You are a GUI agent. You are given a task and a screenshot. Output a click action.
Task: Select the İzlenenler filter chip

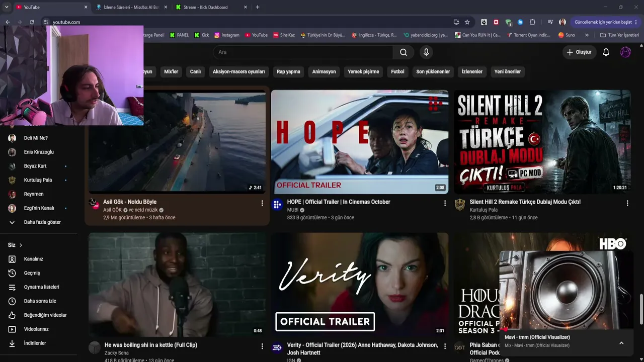472,72
